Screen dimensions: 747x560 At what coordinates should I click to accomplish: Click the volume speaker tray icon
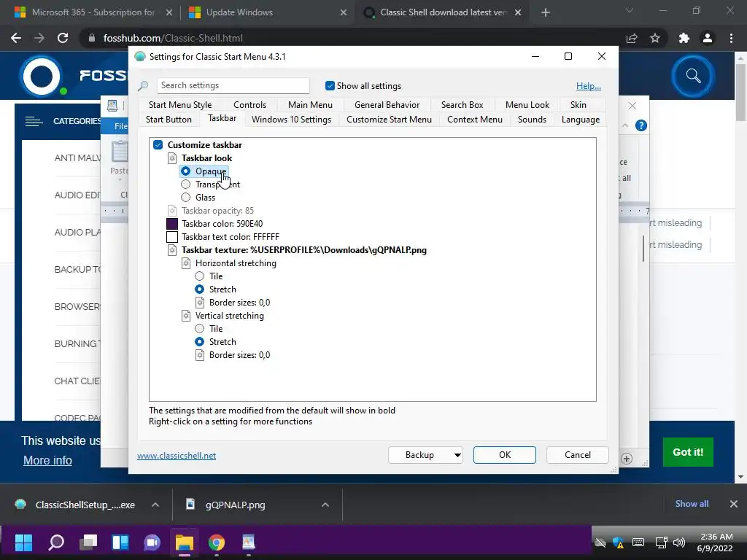(x=679, y=542)
